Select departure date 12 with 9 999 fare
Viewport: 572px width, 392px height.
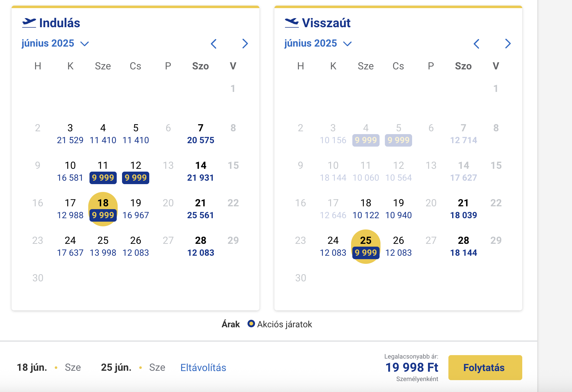[x=135, y=172]
